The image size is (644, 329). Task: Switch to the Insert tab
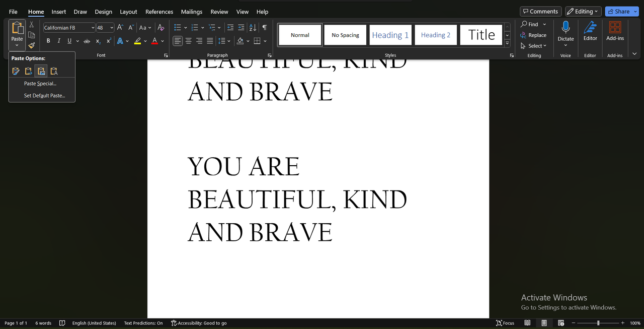coord(59,12)
